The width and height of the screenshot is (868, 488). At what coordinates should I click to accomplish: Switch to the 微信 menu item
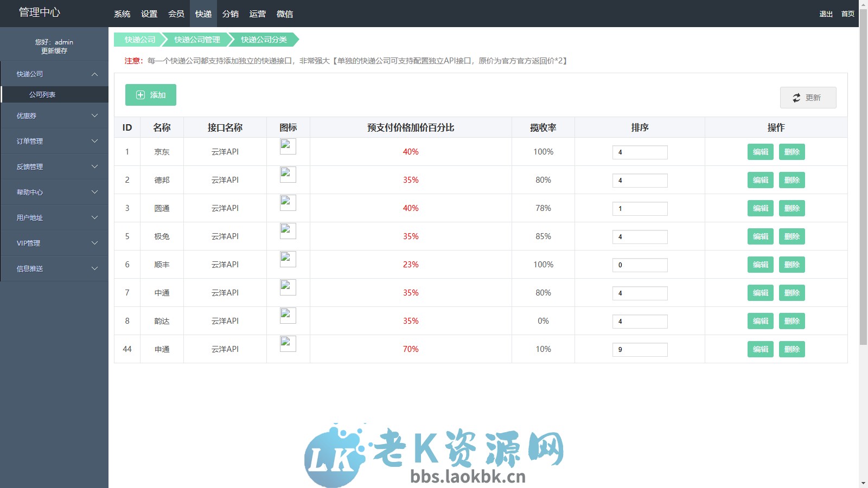285,14
